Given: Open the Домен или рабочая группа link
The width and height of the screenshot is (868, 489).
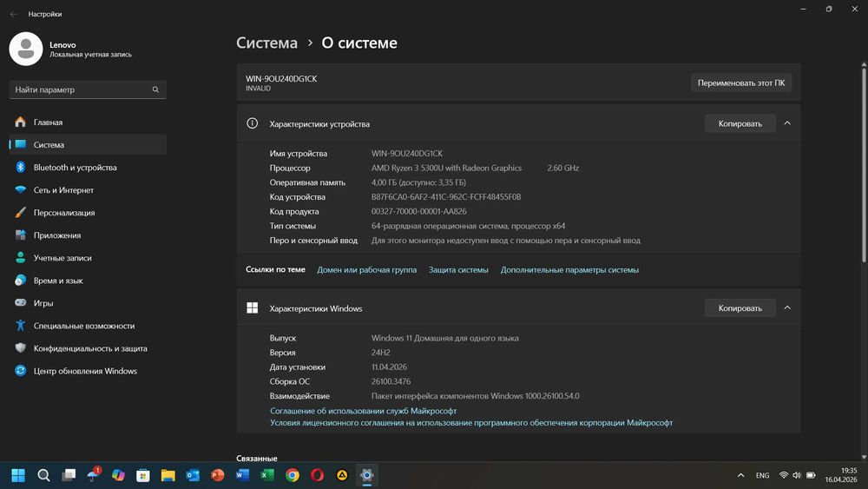Looking at the screenshot, I should point(366,270).
